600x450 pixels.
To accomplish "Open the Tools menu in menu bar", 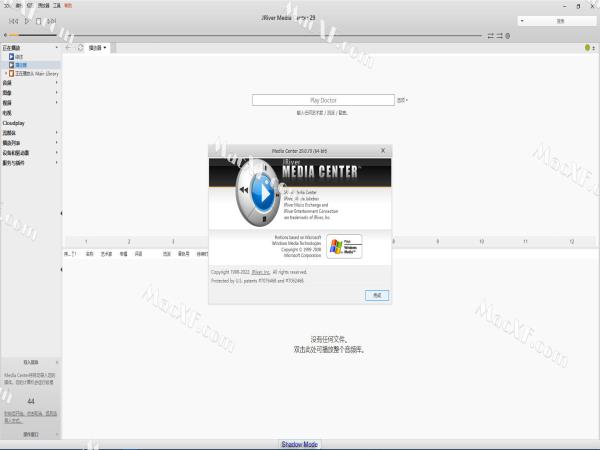I will pyautogui.click(x=57, y=5).
